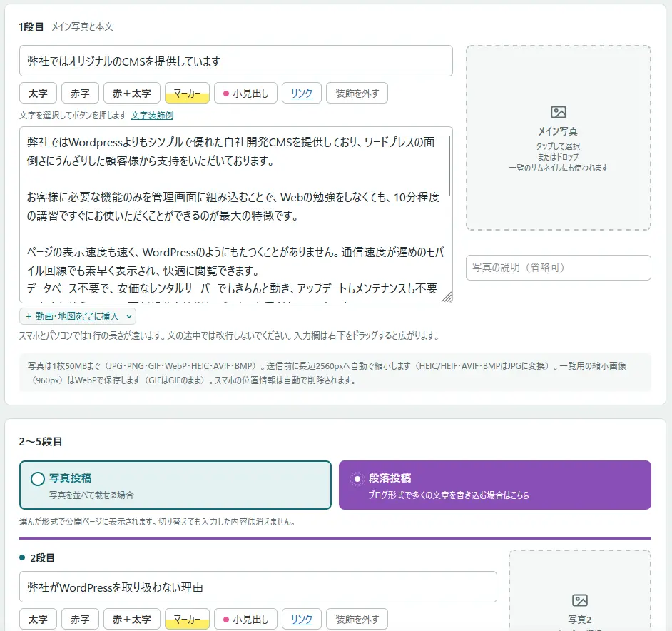The height and width of the screenshot is (631, 672).
Task: Apply 赤+太字 in the 2段目 toolbar
Action: pos(131,619)
